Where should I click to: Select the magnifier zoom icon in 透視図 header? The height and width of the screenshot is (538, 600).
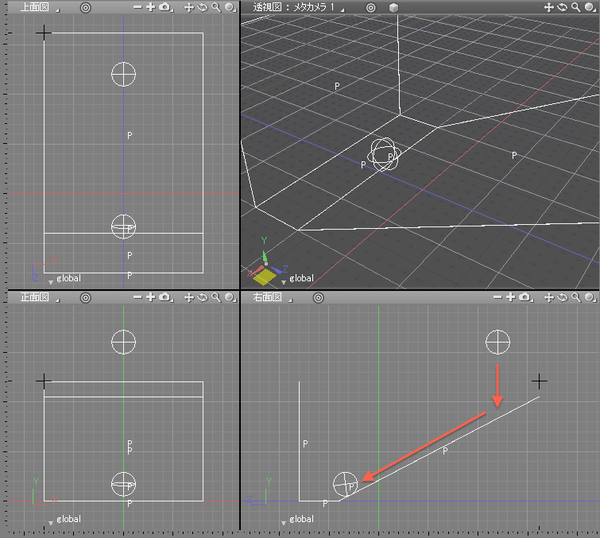[x=576, y=7]
